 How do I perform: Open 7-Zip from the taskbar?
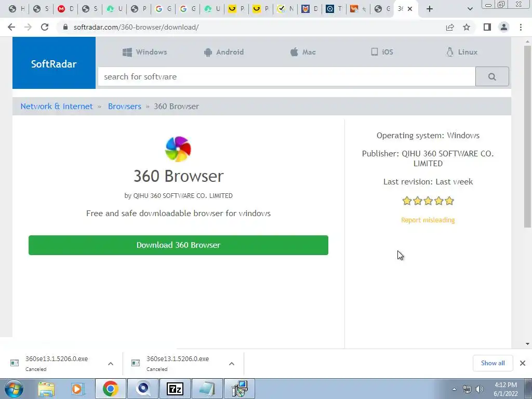coord(175,389)
